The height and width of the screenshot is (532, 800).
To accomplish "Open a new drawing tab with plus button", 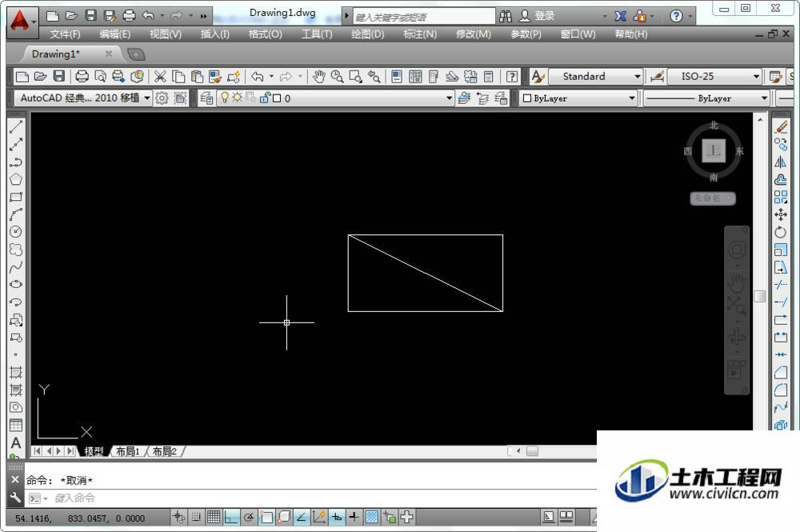I will point(136,54).
